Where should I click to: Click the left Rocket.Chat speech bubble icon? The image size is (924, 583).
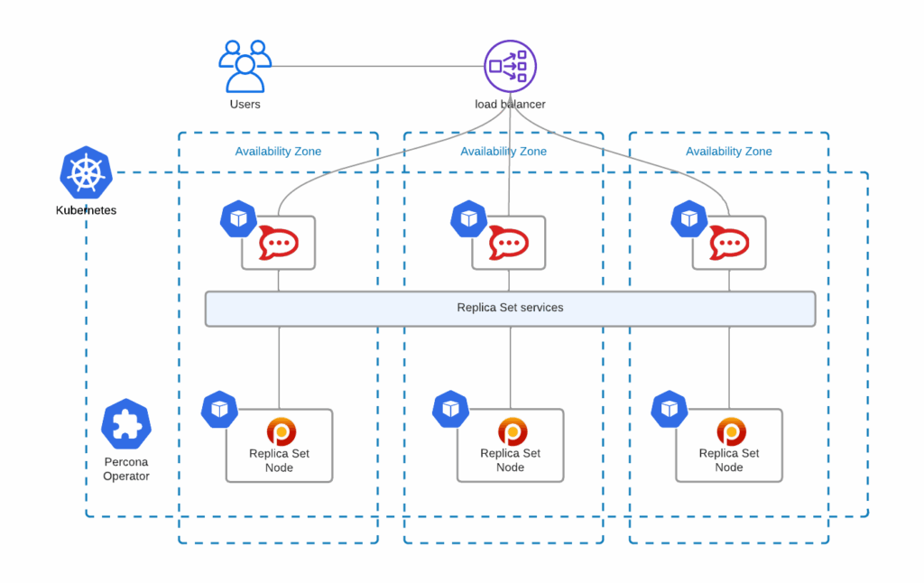click(x=279, y=243)
